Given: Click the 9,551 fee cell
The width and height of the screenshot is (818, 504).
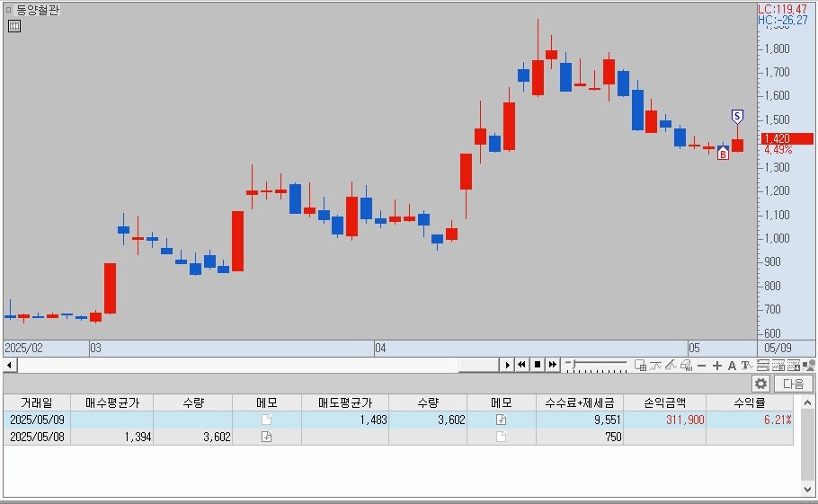Looking at the screenshot, I should tap(580, 420).
